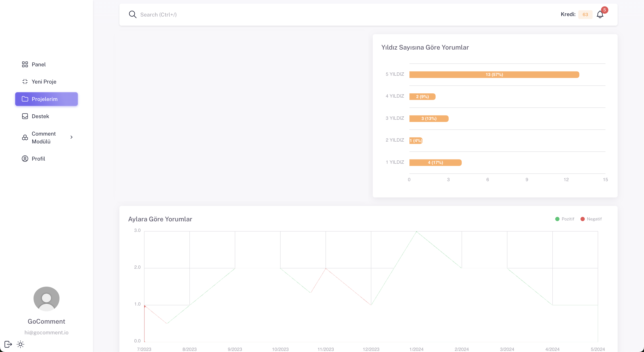Click the 4 YILDIZ axis label

[395, 96]
